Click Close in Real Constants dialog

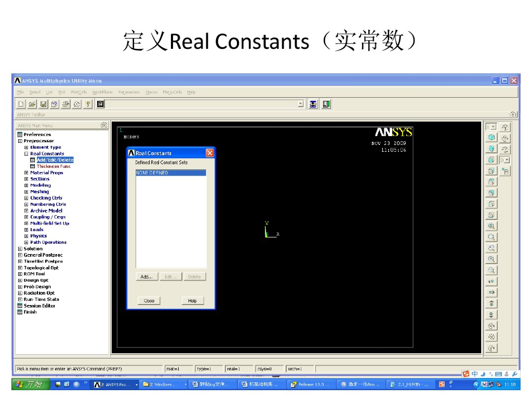point(149,301)
